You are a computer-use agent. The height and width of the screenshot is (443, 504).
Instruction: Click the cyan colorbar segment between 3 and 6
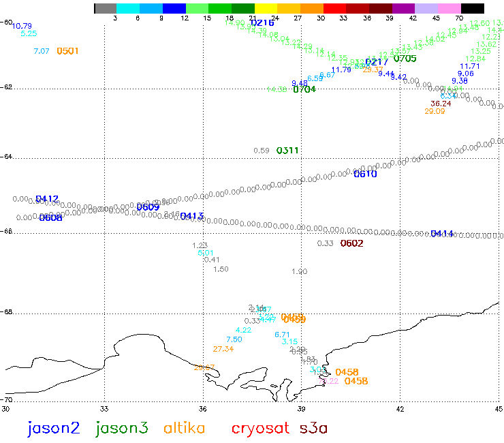[128, 8]
